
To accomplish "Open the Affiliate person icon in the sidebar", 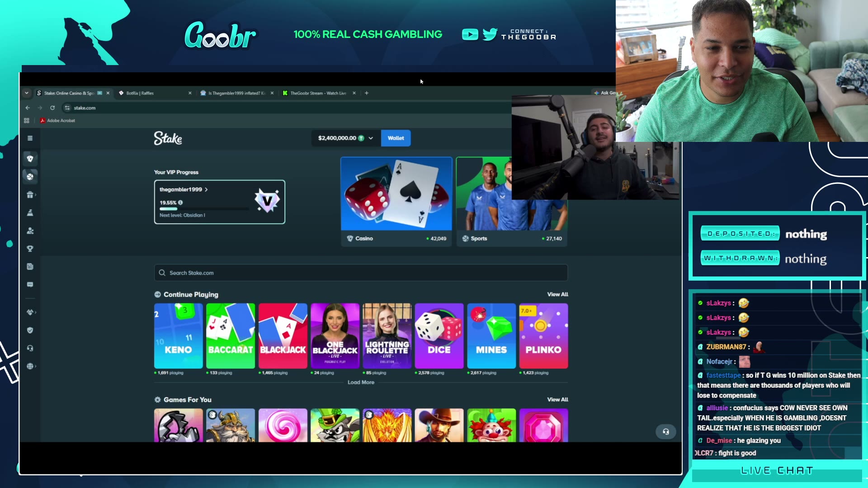I will 30,231.
